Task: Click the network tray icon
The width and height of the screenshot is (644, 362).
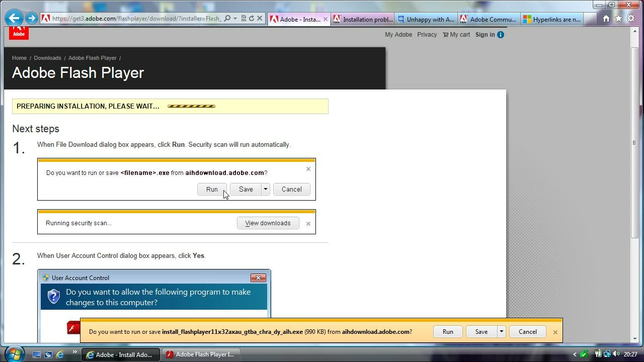Action: [x=607, y=354]
